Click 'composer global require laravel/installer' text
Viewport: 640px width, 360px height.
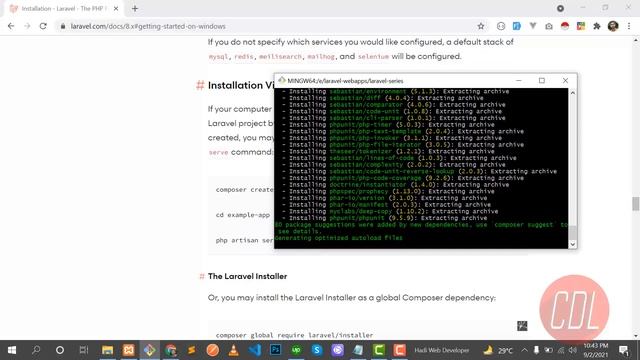(x=294, y=335)
